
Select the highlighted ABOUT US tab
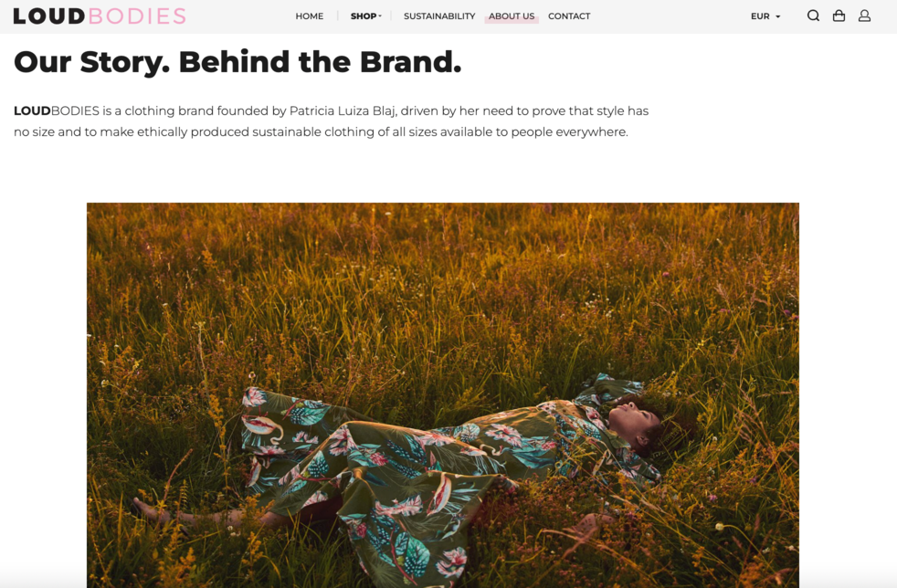512,16
